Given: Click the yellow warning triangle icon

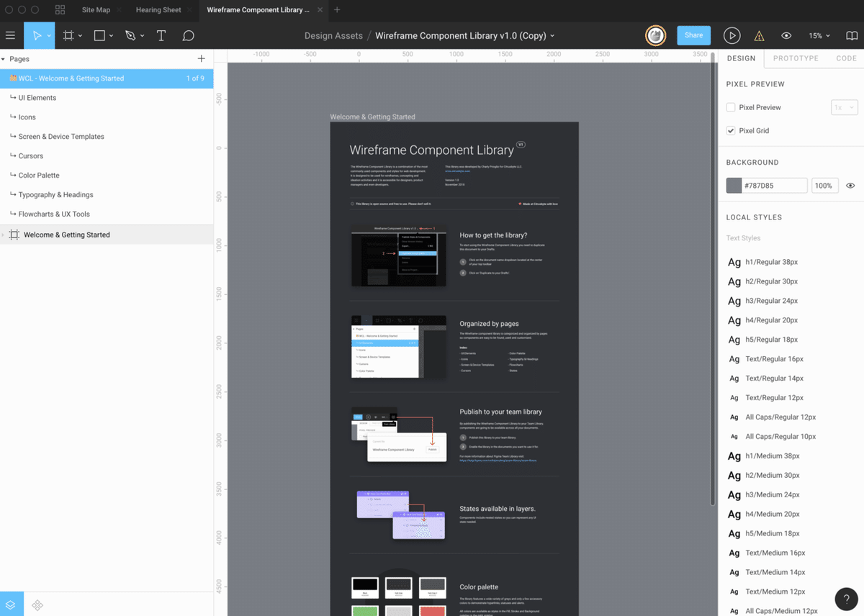Looking at the screenshot, I should (759, 36).
